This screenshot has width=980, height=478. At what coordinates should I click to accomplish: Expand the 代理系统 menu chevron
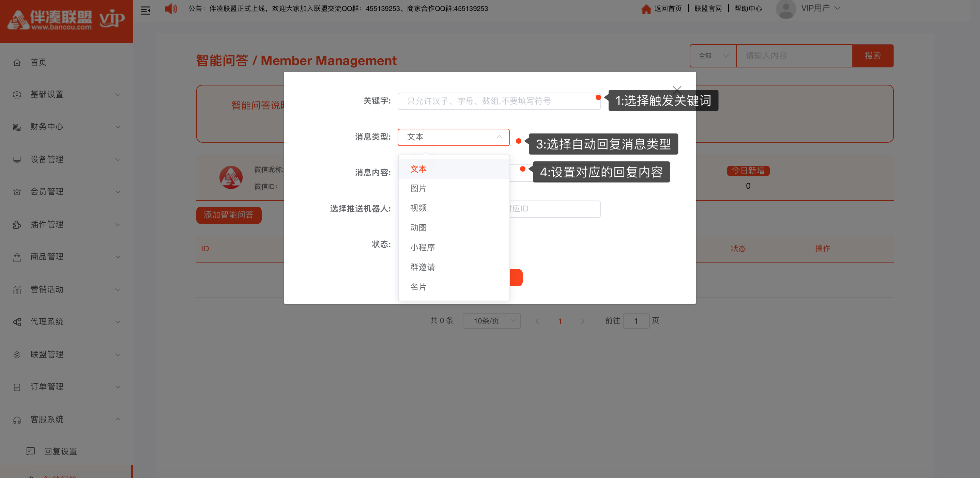pos(118,322)
